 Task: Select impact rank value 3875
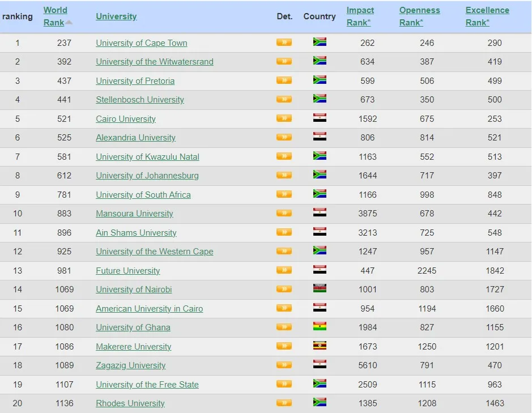point(368,214)
